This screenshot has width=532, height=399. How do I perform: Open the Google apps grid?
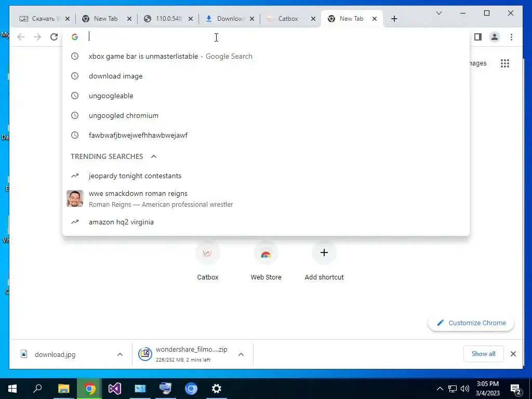click(x=505, y=63)
